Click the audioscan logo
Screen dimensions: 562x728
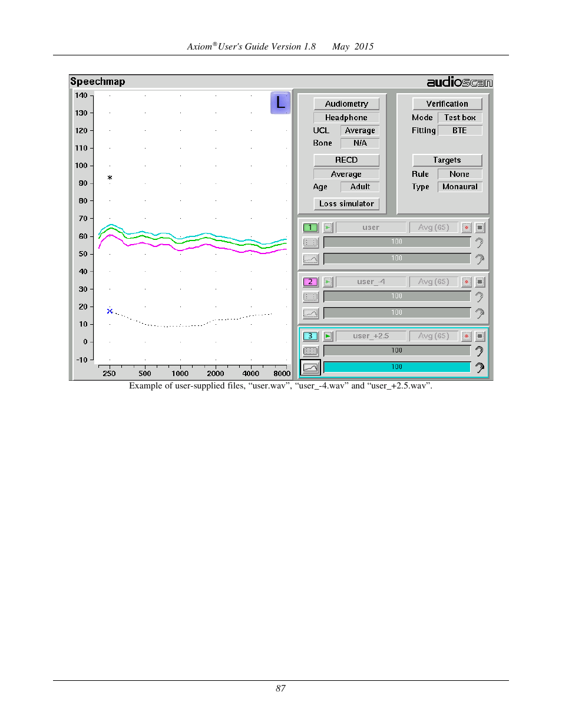coord(459,82)
